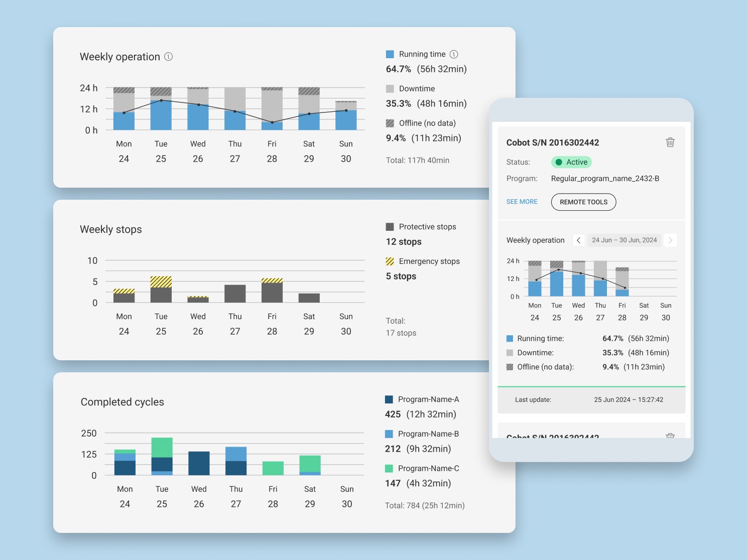
Task: Open the SEE MORE link
Action: pyautogui.click(x=522, y=202)
